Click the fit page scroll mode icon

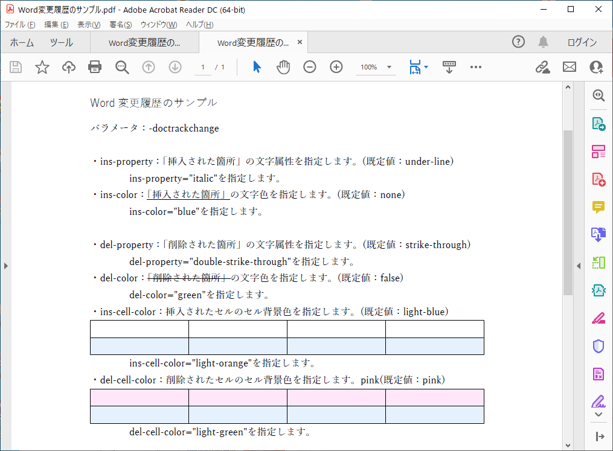pos(415,67)
